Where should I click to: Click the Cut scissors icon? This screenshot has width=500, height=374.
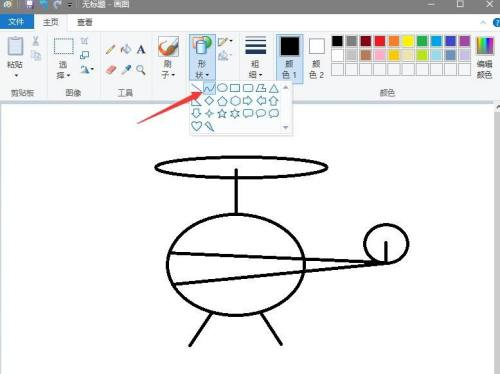(x=35, y=41)
